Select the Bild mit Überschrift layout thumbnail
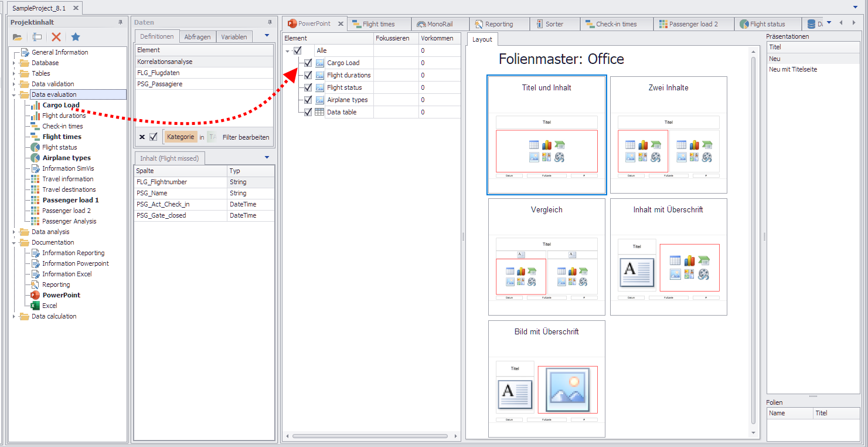Viewport: 868px width, 447px height. [x=547, y=379]
